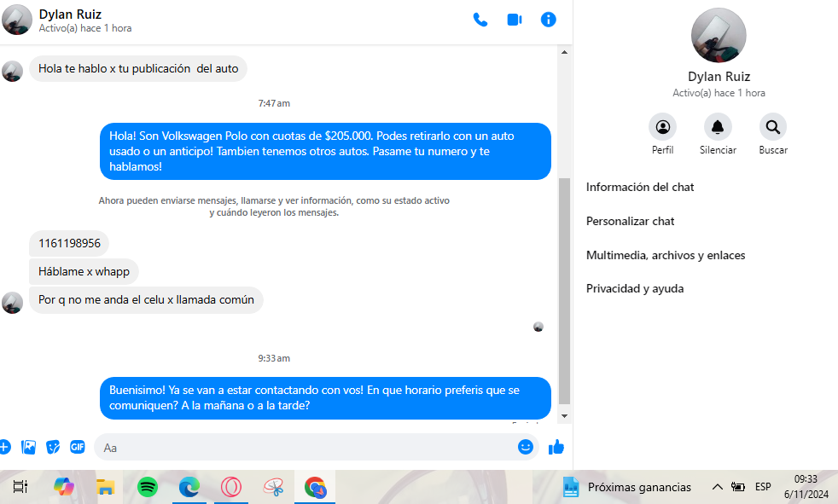Attach a photo or file
Viewport: 838px width, 504px height.
tap(28, 447)
